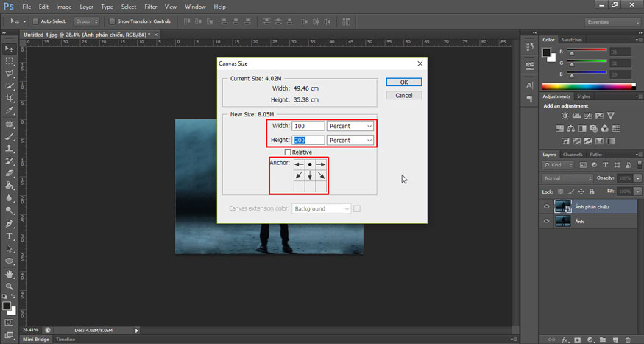Toggle Auto-Select checkbox
The width and height of the screenshot is (644, 344).
[35, 21]
